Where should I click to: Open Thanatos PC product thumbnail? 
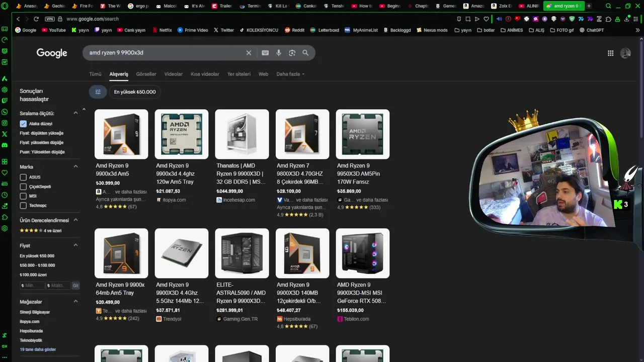[x=242, y=134]
